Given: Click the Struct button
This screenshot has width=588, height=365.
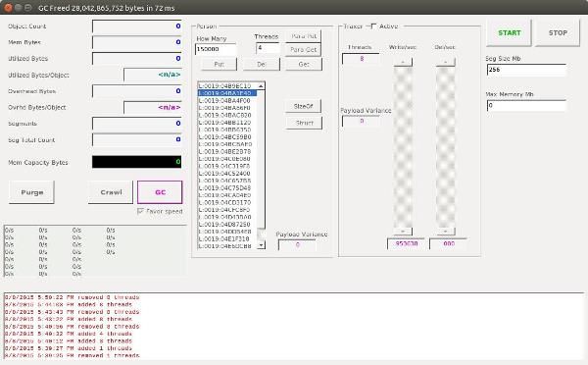Looking at the screenshot, I should (x=304, y=123).
